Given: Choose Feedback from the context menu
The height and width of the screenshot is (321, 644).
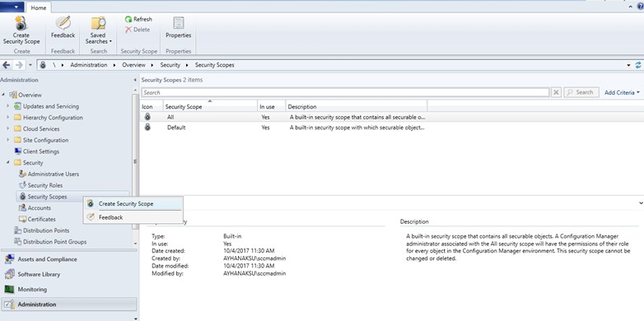Looking at the screenshot, I should tap(133, 217).
